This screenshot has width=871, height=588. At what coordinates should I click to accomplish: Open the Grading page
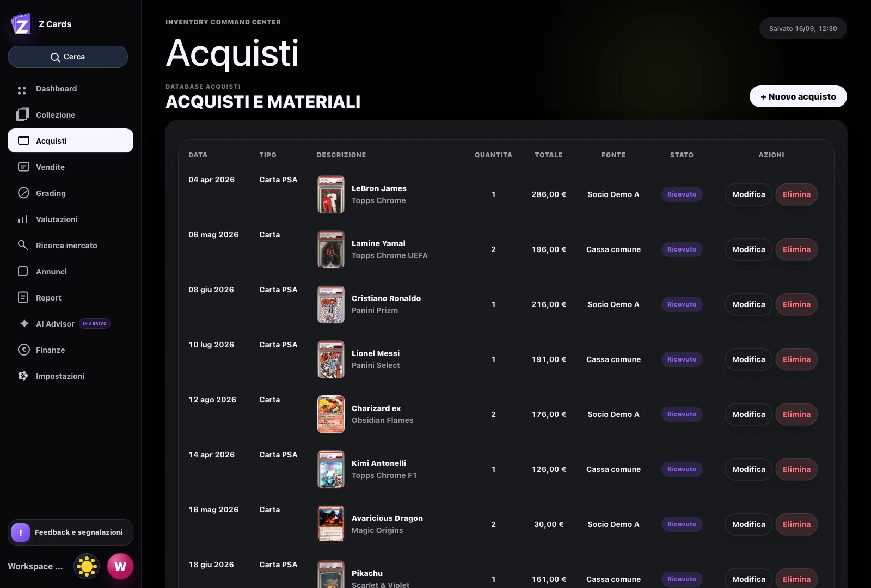click(70, 193)
